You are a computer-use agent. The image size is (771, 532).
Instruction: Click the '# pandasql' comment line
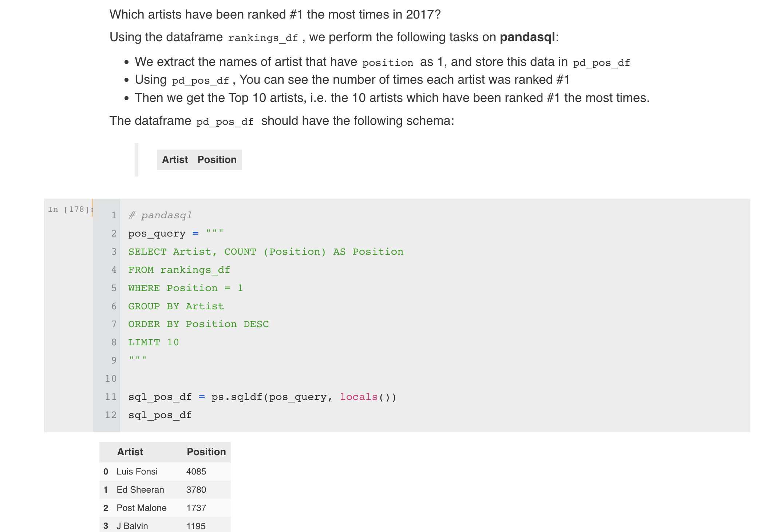click(x=160, y=215)
